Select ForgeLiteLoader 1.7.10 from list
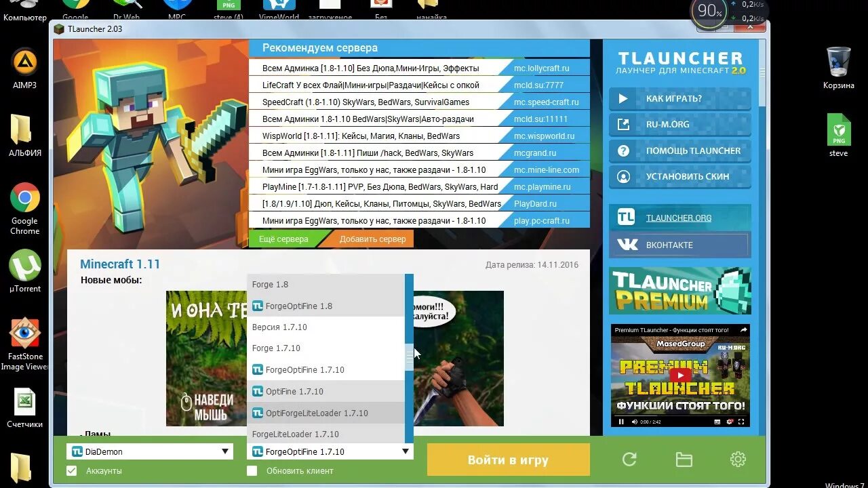The image size is (868, 488). click(326, 434)
